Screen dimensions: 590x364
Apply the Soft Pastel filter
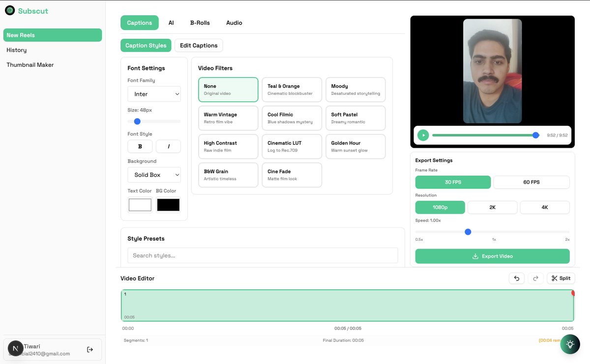click(x=355, y=118)
